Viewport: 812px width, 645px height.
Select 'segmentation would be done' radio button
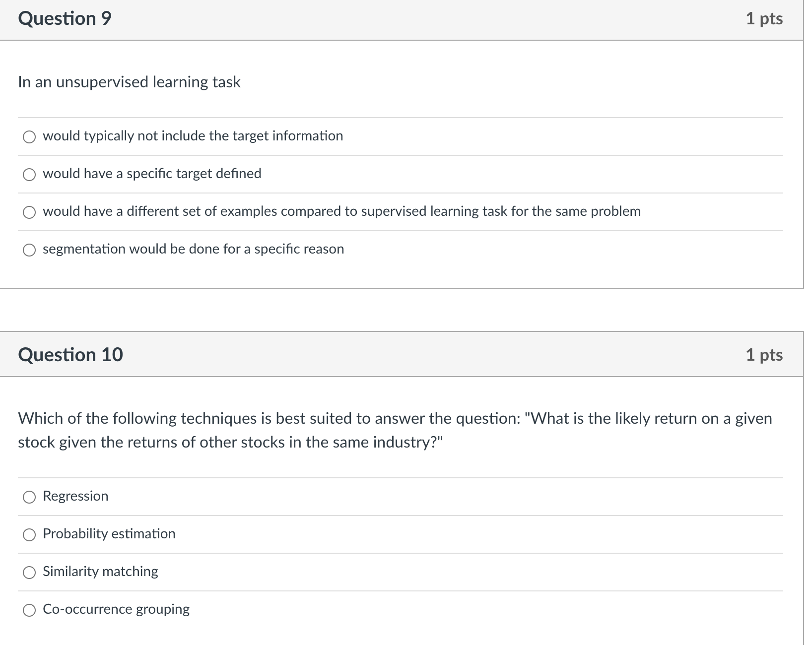pyautogui.click(x=29, y=250)
